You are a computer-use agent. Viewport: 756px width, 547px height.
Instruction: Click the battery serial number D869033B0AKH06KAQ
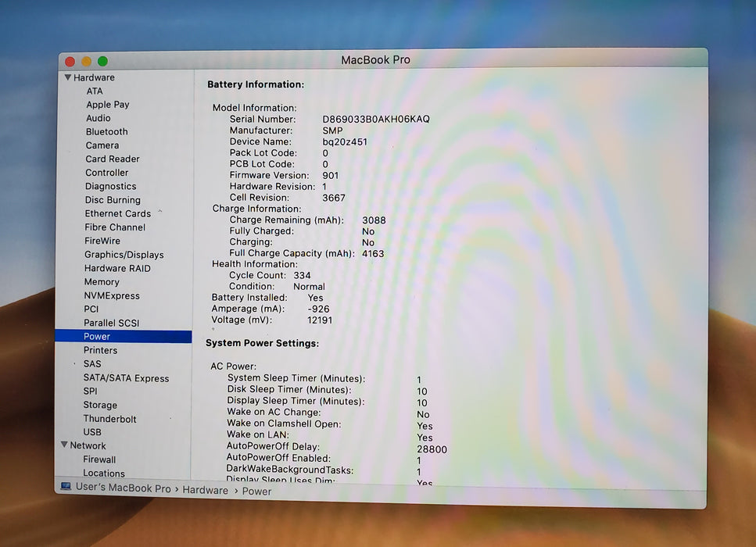[376, 119]
